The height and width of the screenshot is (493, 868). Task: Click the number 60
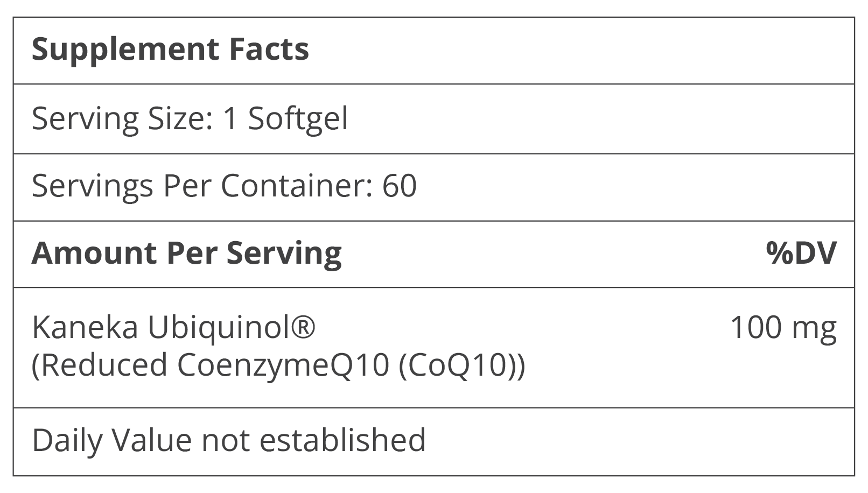pyautogui.click(x=399, y=186)
